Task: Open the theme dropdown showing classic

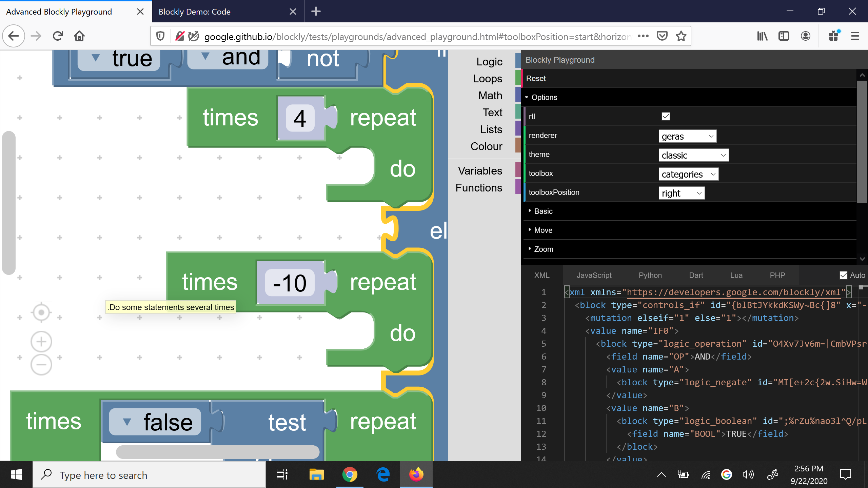Action: click(x=693, y=155)
